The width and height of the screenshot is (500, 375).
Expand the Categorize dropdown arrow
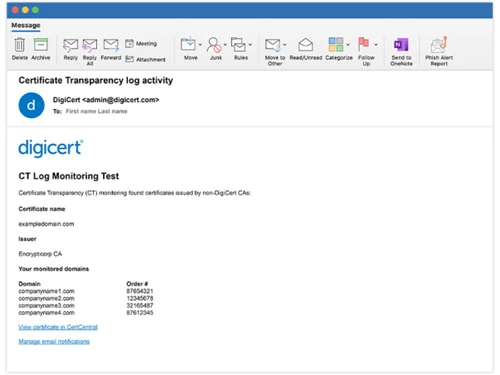[348, 45]
